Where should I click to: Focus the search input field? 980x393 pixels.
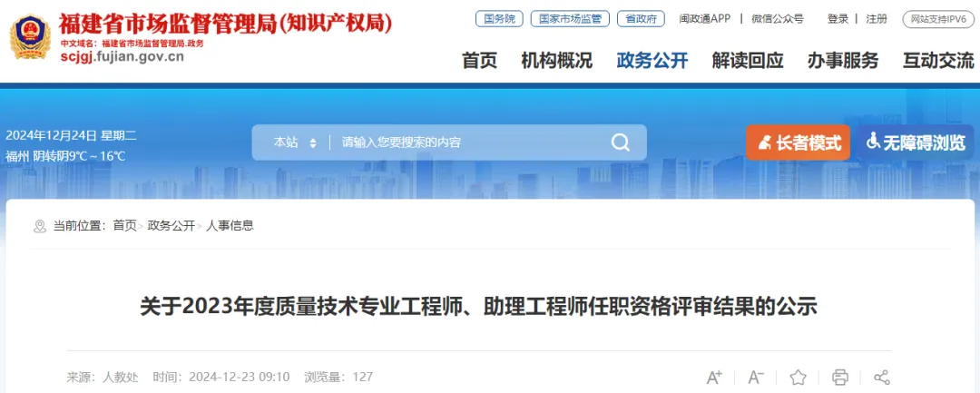[x=469, y=142]
